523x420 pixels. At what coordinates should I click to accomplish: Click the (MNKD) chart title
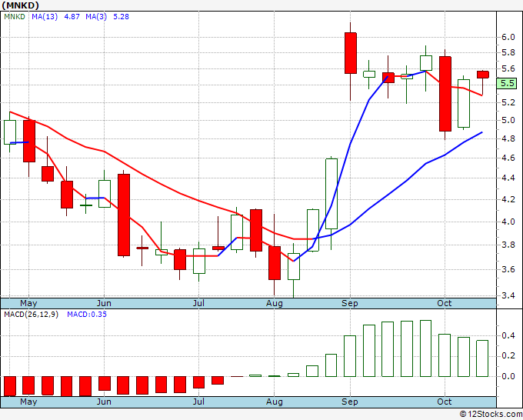[20, 5]
